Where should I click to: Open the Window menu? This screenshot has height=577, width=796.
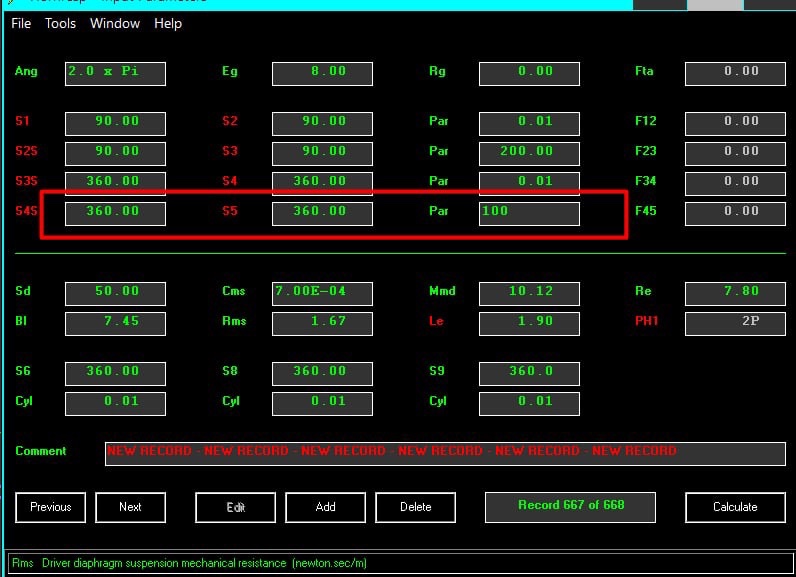[115, 23]
